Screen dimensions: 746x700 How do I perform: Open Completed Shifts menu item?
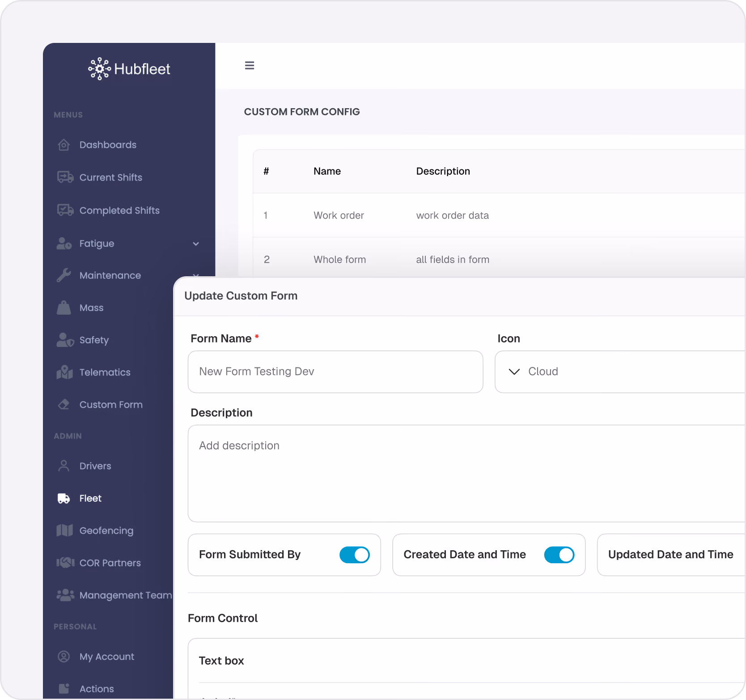tap(119, 211)
